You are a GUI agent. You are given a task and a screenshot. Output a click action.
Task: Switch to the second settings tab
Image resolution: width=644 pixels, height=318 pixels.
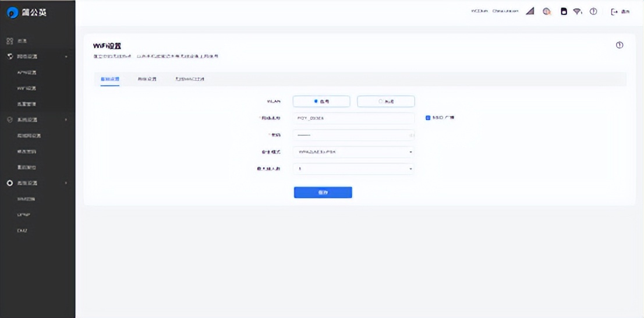point(147,79)
